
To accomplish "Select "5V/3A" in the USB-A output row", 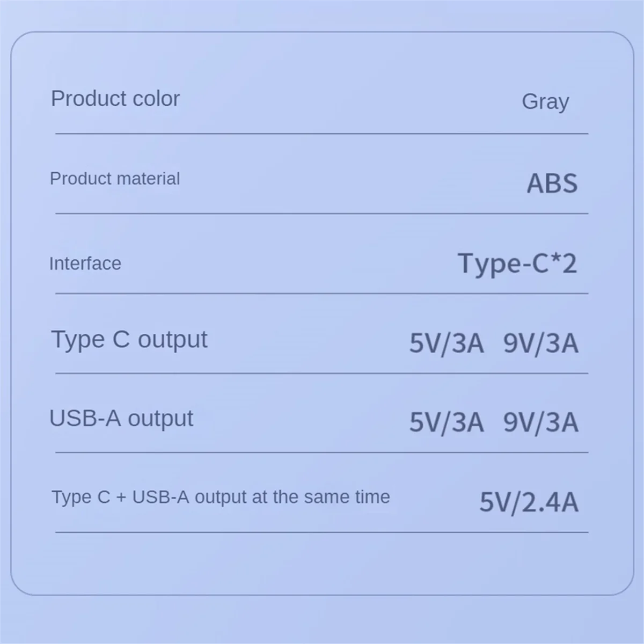I will (x=447, y=422).
